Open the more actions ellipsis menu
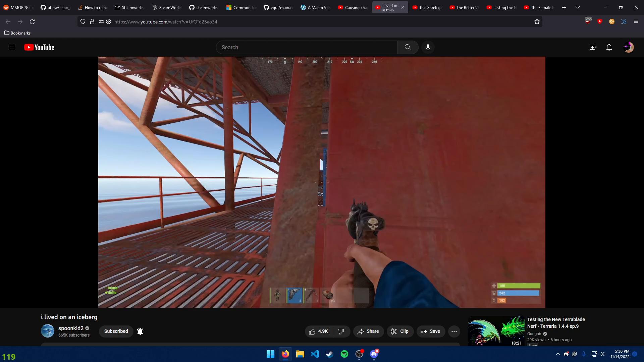This screenshot has width=644, height=362. [454, 331]
